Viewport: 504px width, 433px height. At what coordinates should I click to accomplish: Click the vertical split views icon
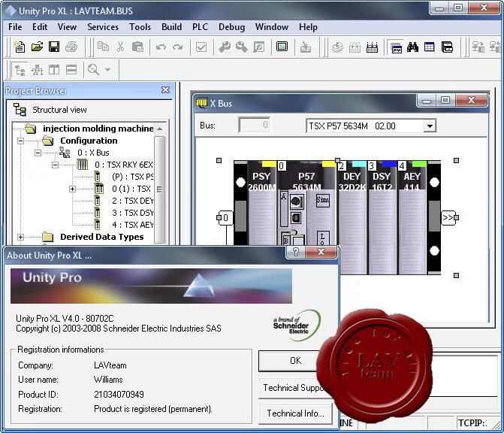(x=54, y=70)
